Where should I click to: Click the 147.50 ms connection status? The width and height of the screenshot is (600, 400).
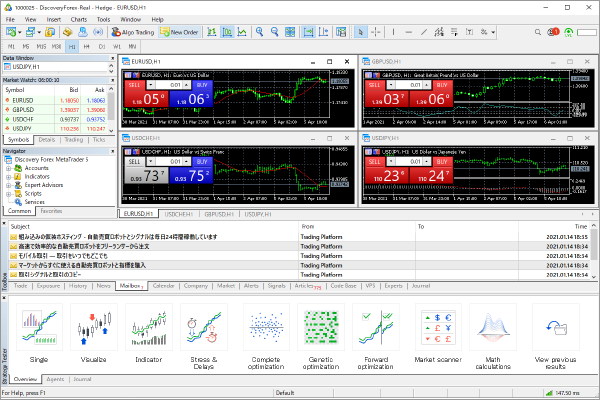(x=563, y=393)
